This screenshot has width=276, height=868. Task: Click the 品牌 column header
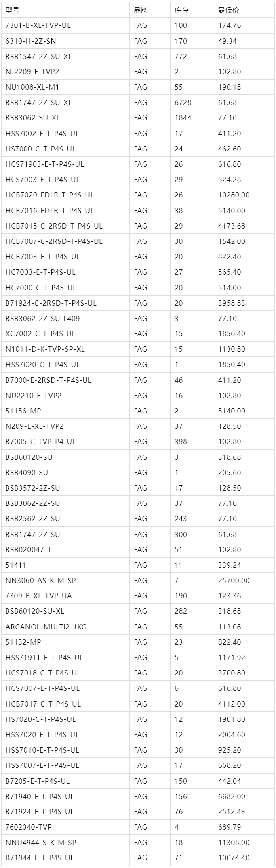pos(140,10)
